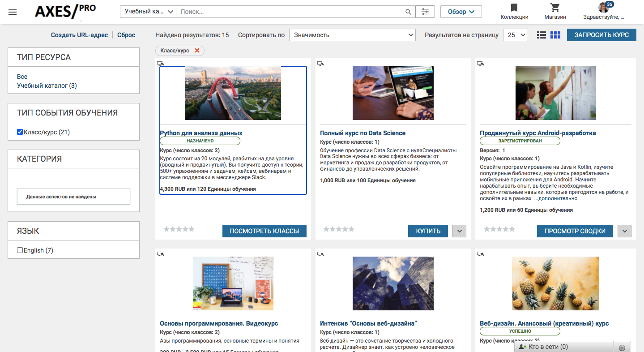Click the whiteboard women course thumbnail

[556, 93]
